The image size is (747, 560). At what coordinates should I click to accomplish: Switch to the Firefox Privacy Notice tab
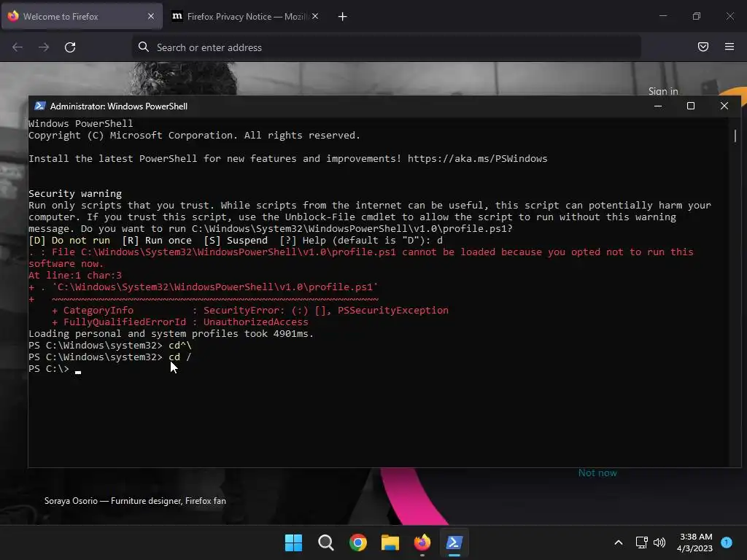tap(245, 17)
